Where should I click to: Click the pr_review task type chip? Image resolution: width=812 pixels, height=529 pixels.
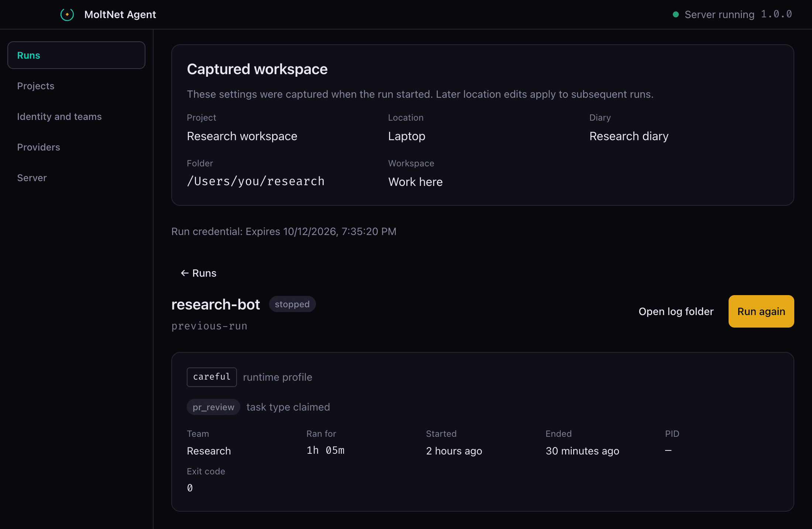click(x=213, y=407)
